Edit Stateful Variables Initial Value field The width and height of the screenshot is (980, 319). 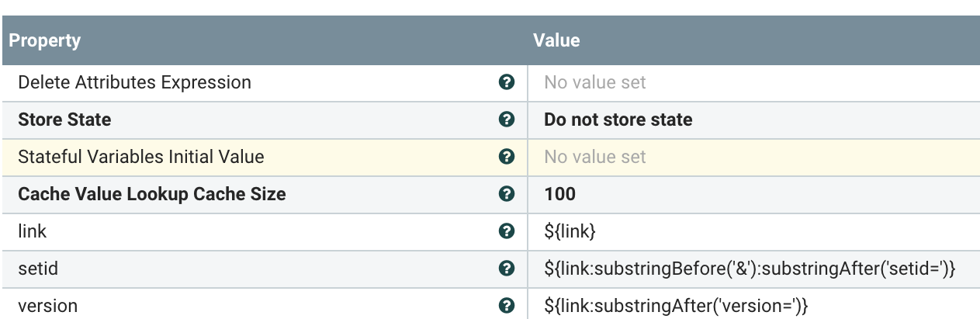[x=595, y=157]
